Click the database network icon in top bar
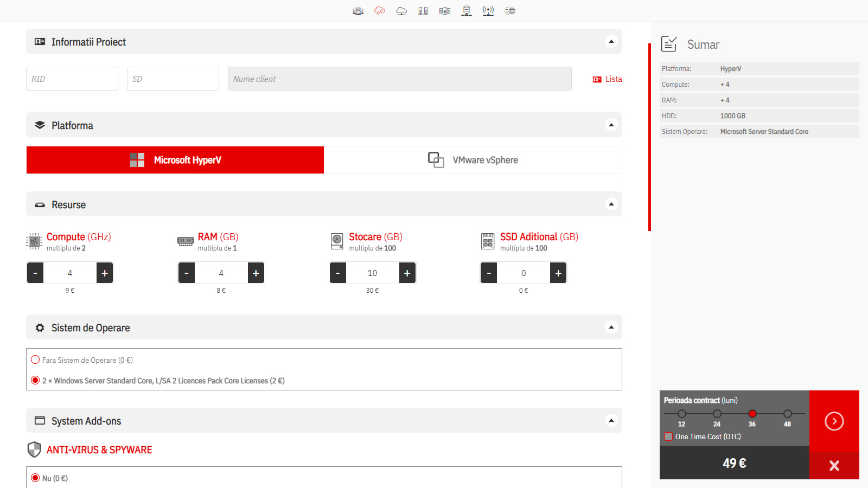 pyautogui.click(x=467, y=11)
